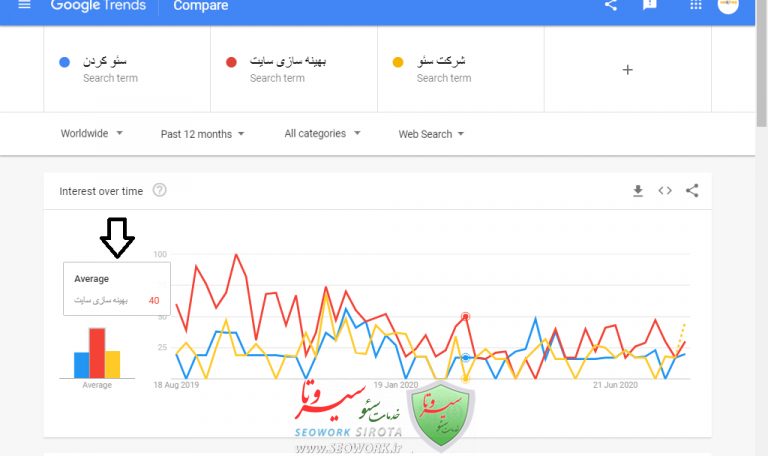Add a comparison term with plus button
The width and height of the screenshot is (768, 456).
pyautogui.click(x=627, y=70)
